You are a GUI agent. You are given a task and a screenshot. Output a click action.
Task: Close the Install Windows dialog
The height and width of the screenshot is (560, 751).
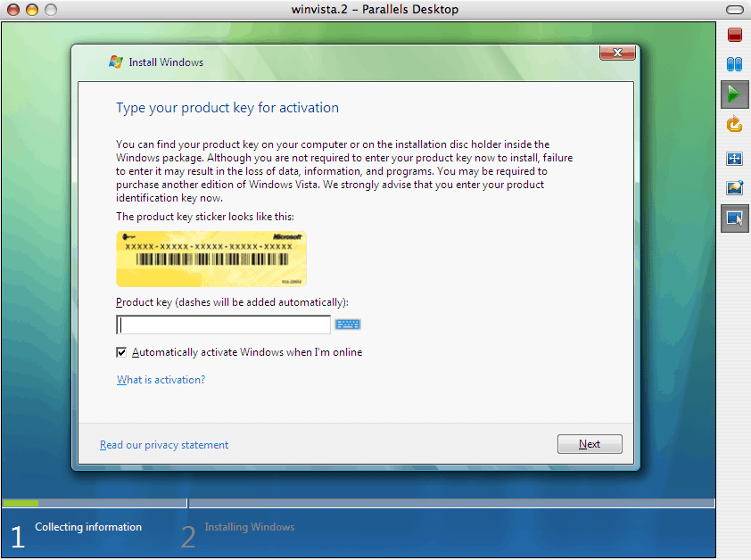click(x=616, y=54)
